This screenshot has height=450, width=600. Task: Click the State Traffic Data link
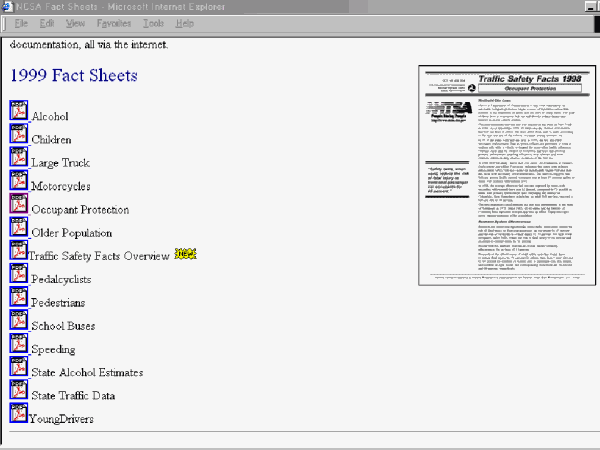[x=73, y=396]
